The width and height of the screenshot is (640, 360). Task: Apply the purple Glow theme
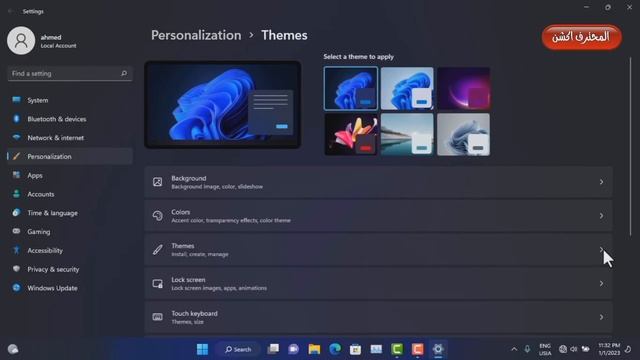[463, 89]
